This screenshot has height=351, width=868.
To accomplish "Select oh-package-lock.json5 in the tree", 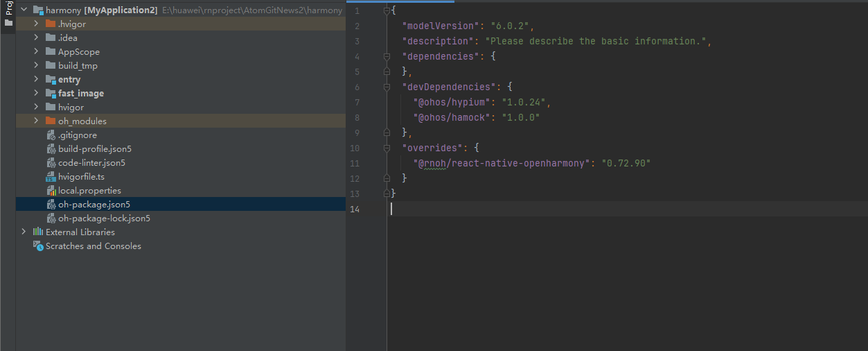I will 104,219.
